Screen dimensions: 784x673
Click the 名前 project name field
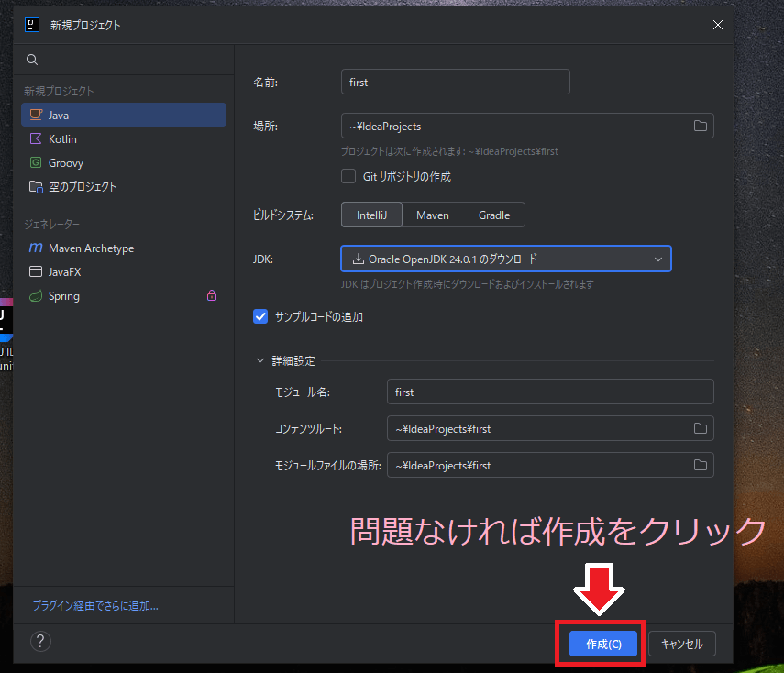click(456, 82)
